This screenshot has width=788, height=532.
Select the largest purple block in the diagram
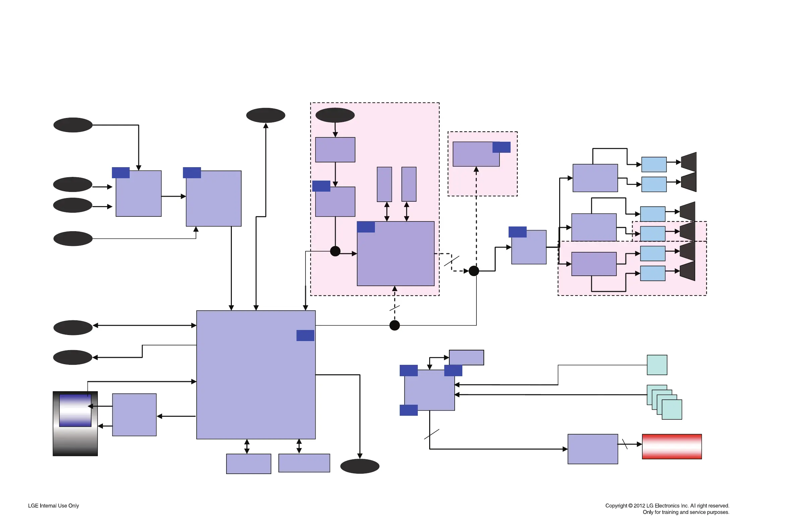pyautogui.click(x=256, y=375)
